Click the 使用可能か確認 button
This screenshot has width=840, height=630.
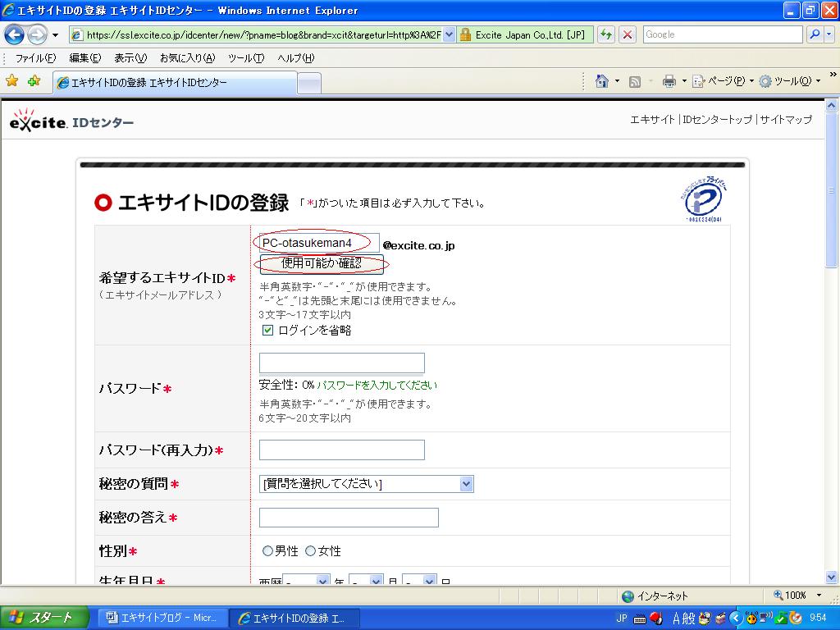[x=322, y=263]
